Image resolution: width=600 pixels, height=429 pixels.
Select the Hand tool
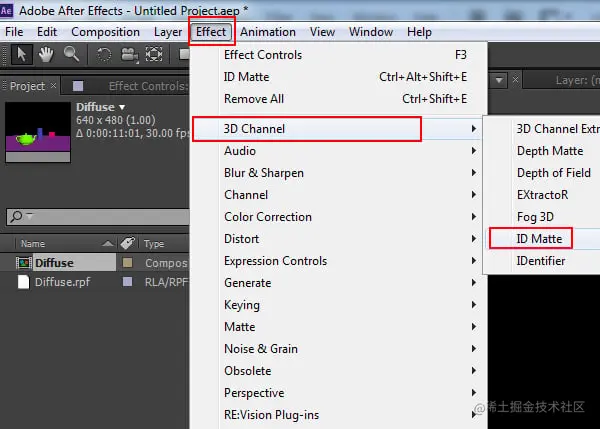(46, 54)
